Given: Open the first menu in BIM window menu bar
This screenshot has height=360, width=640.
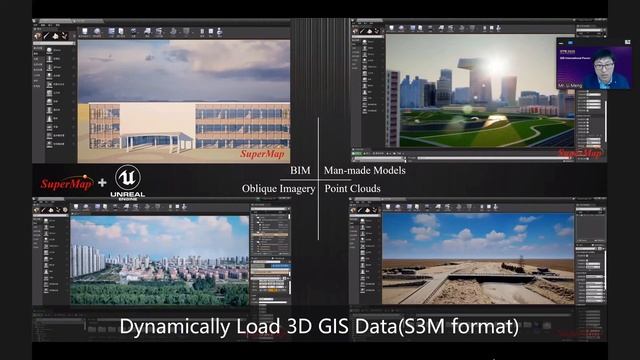Looking at the screenshot, I should click(35, 25).
